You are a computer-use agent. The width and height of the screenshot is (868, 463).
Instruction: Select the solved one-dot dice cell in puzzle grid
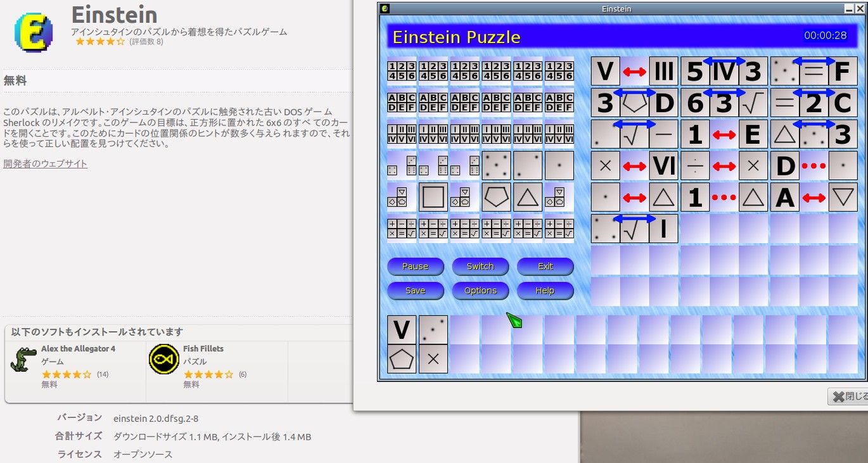click(559, 165)
